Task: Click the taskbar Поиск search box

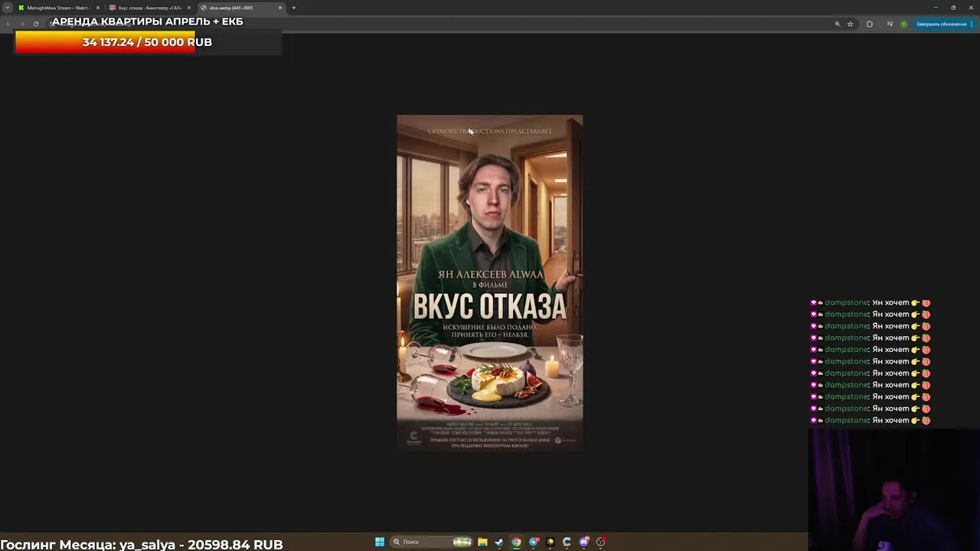Action: point(432,542)
